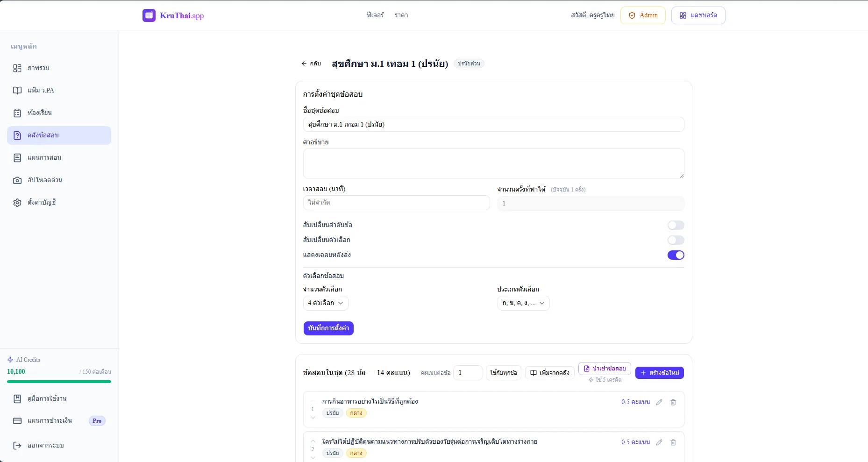This screenshot has height=462, width=868.
Task: Click the dashboard icon beside ภาพรวม
Action: click(17, 68)
